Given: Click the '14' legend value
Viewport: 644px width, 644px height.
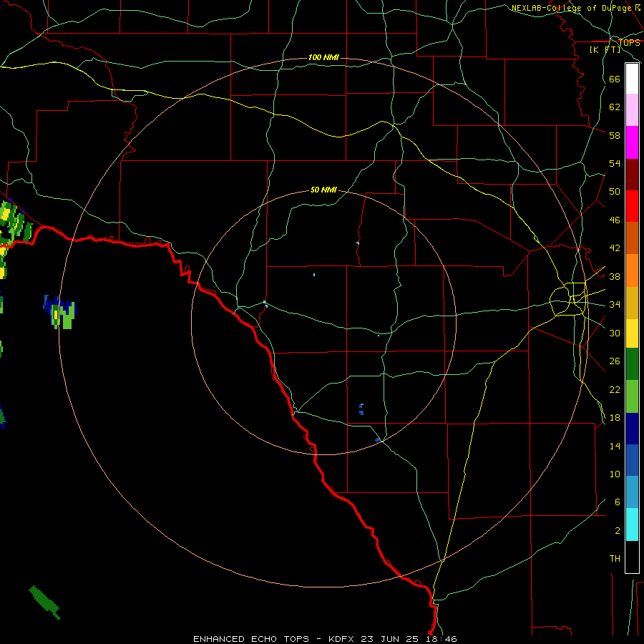Looking at the screenshot, I should pyautogui.click(x=615, y=446).
